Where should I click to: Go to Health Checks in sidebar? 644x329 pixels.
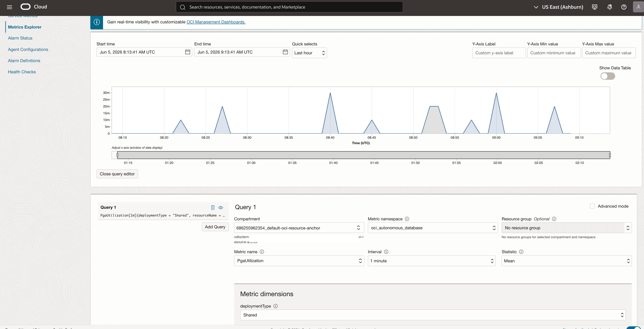22,72
